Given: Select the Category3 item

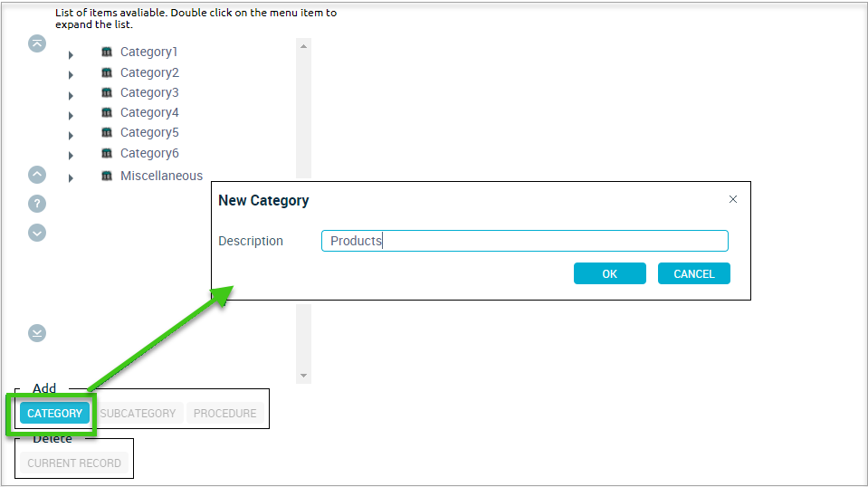Looking at the screenshot, I should click(x=149, y=92).
